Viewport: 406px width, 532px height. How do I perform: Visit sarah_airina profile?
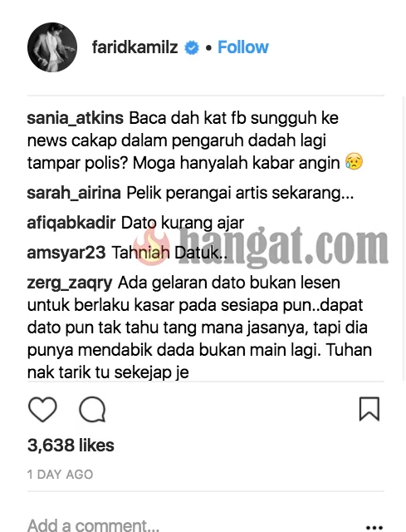tap(74, 193)
